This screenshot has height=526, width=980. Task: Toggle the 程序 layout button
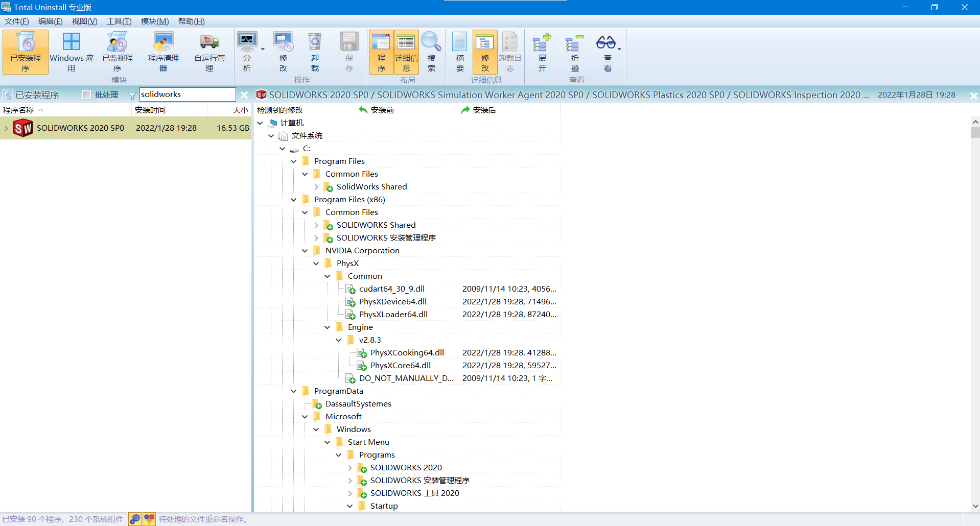(381, 52)
